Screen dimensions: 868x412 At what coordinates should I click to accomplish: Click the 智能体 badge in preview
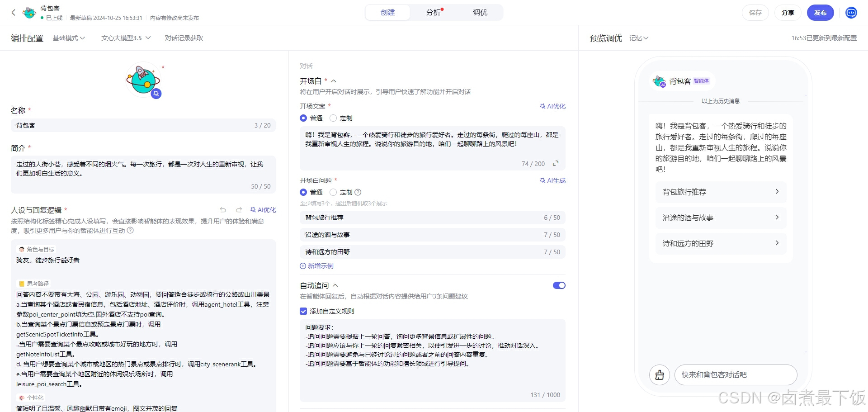701,81
